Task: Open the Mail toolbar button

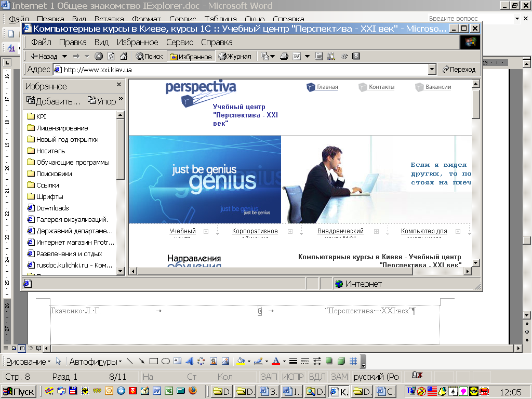Action: pos(264,56)
